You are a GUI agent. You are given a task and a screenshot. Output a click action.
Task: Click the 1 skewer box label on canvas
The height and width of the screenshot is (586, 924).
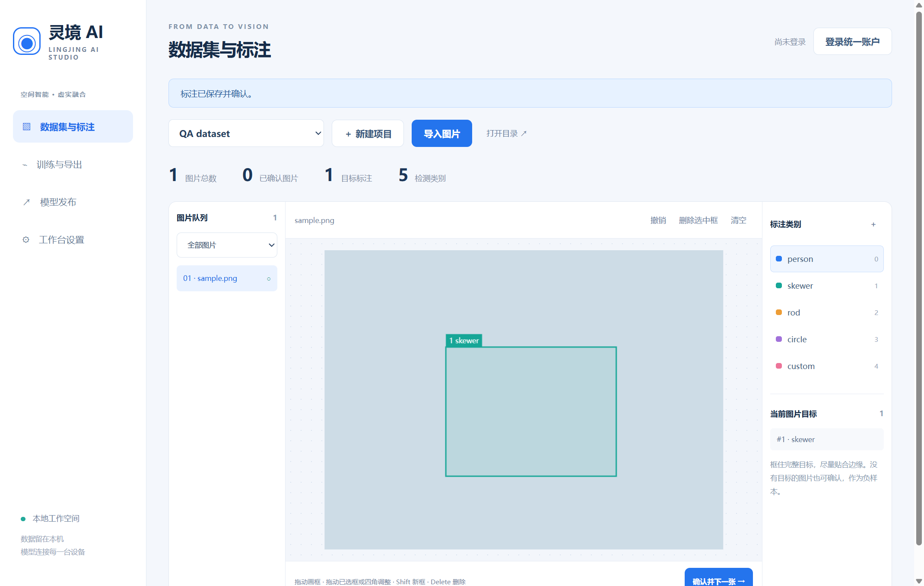464,341
